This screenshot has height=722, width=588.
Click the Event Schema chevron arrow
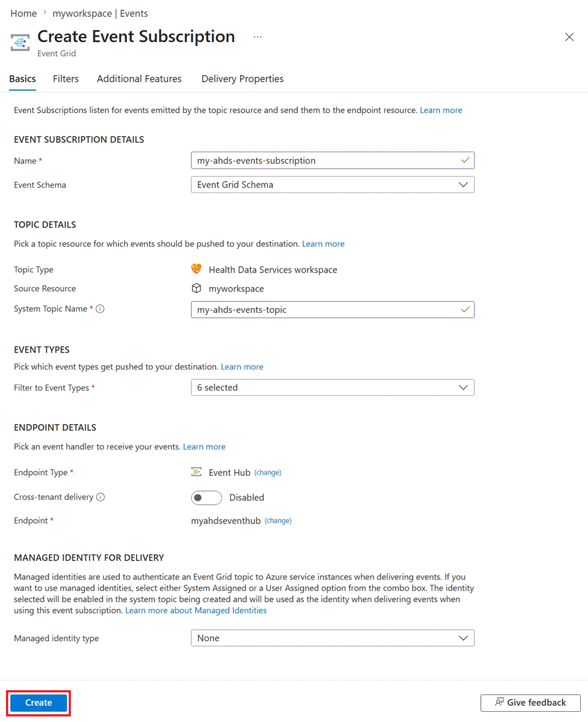click(x=463, y=185)
